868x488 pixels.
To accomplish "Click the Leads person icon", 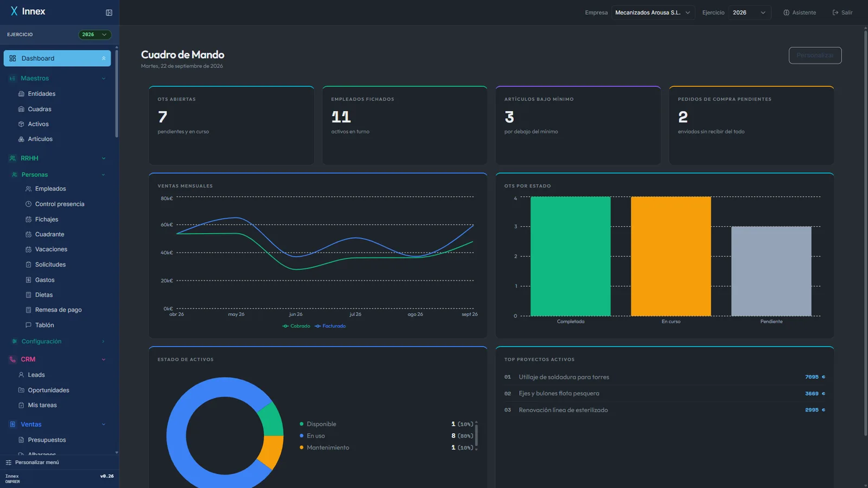I will [x=21, y=375].
